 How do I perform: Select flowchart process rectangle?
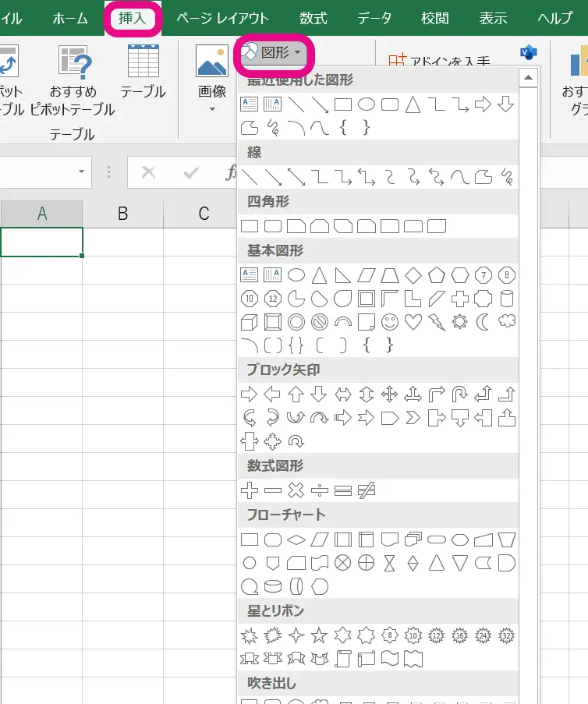pos(250,539)
